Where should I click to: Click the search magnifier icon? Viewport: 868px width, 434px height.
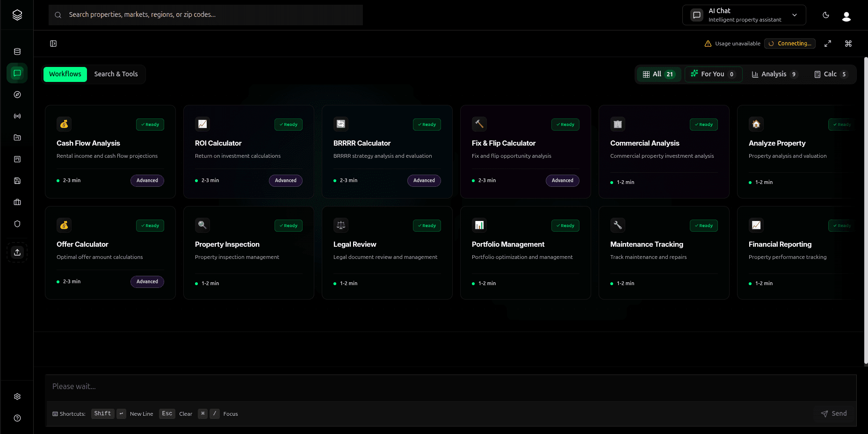[58, 15]
